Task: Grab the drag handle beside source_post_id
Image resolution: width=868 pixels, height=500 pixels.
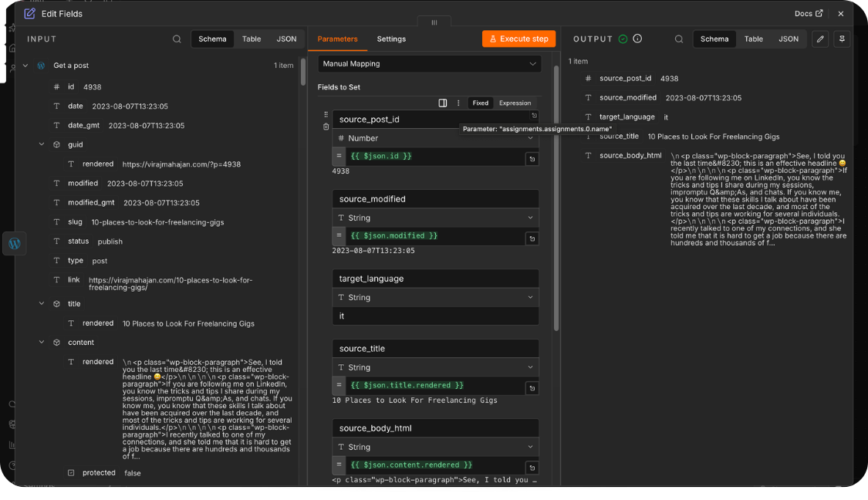Action: (x=326, y=115)
